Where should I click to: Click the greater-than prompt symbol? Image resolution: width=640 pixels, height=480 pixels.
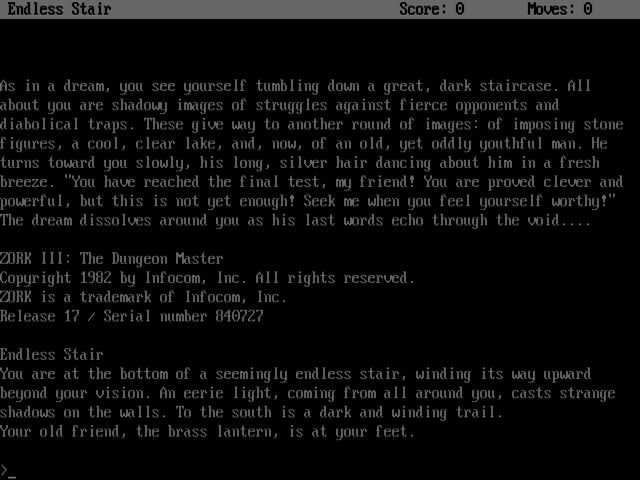[x=4, y=470]
